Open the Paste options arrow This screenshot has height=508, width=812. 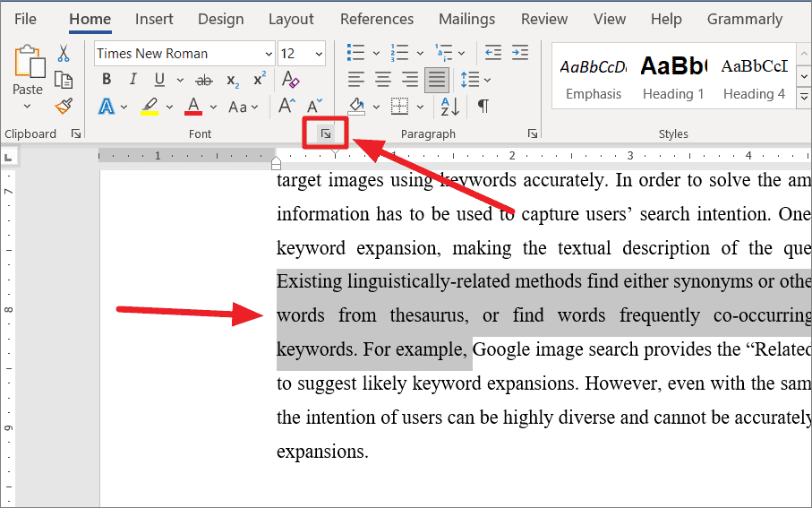pyautogui.click(x=27, y=107)
